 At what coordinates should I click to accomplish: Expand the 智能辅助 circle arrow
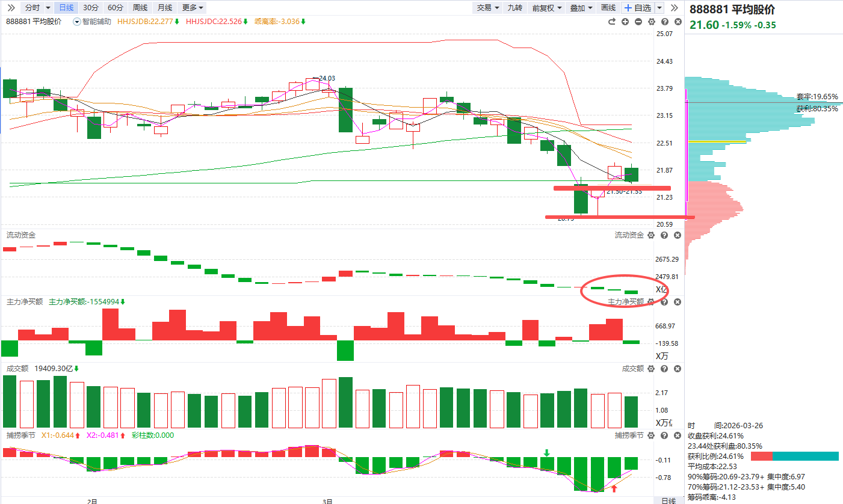76,22
